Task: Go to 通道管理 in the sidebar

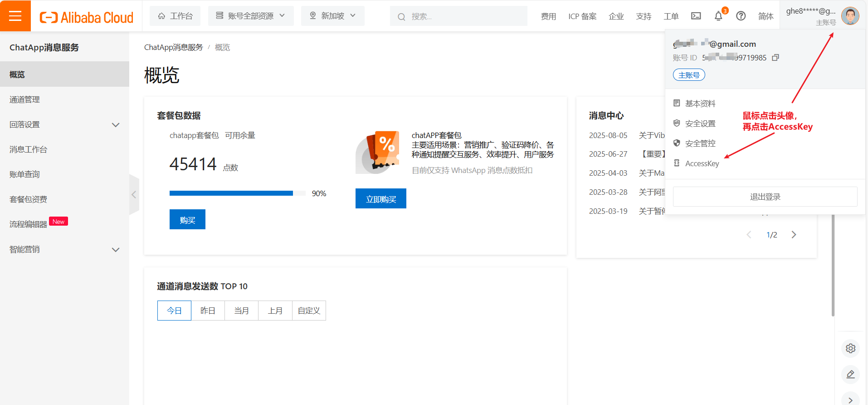Action: [25, 99]
